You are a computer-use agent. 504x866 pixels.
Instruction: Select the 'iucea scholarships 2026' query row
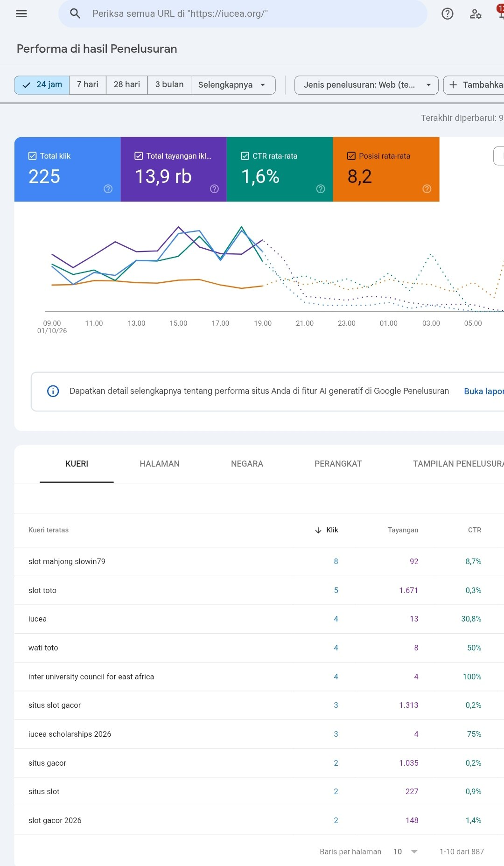point(259,734)
